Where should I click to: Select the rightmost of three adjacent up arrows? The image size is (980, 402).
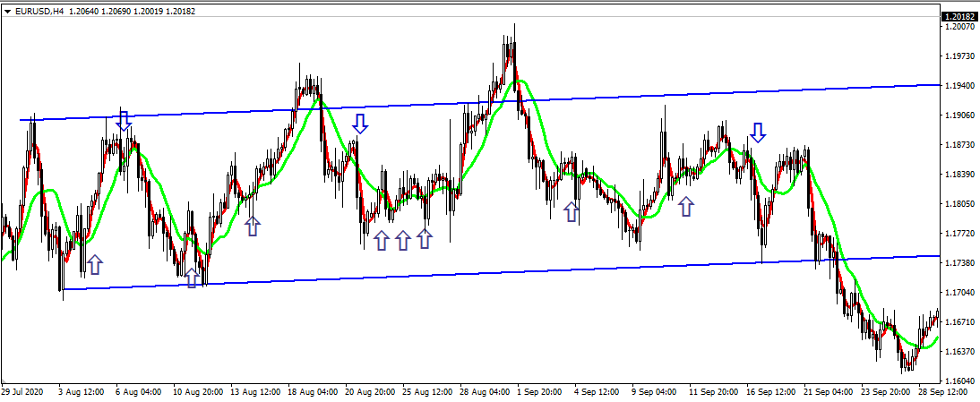[425, 238]
